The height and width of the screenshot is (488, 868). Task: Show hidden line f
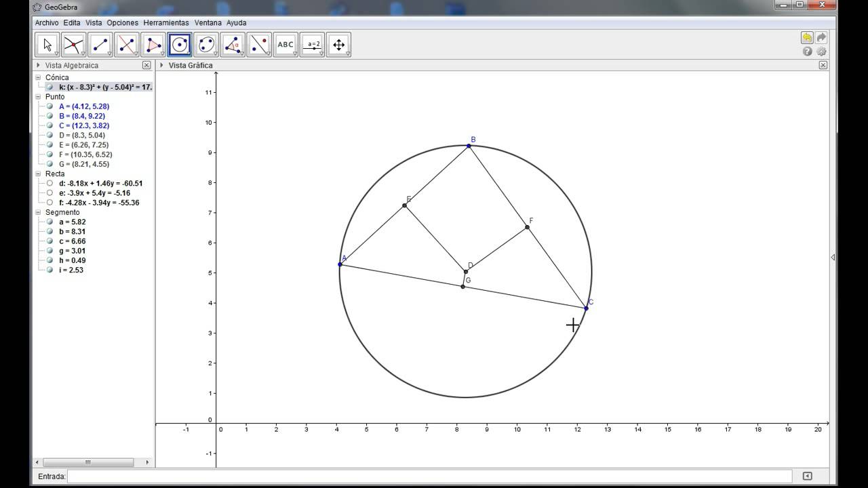pos(50,203)
